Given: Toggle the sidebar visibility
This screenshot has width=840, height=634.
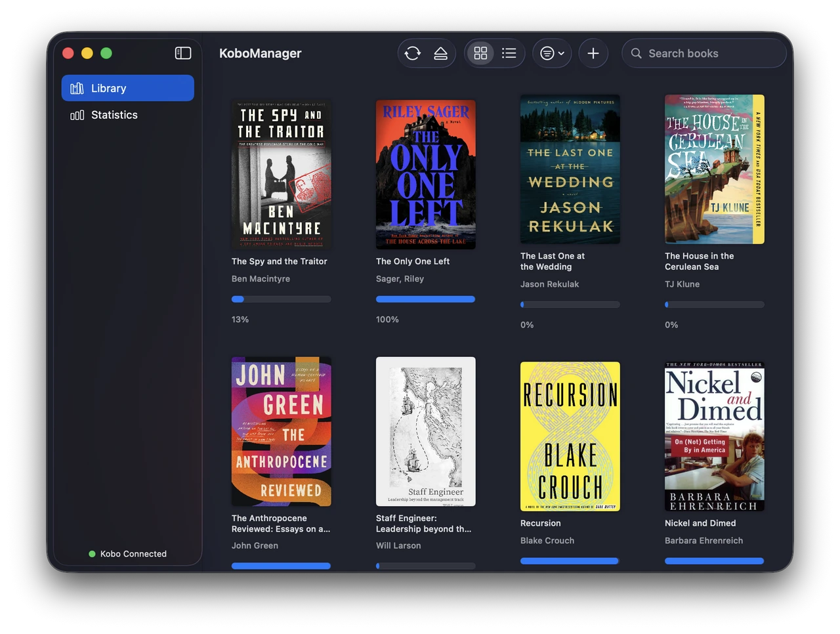Looking at the screenshot, I should 183,53.
